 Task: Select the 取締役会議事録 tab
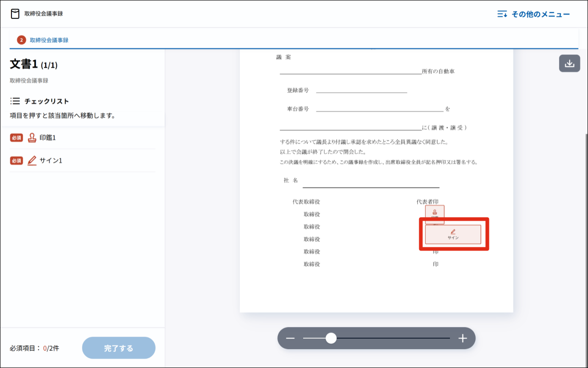pyautogui.click(x=49, y=40)
